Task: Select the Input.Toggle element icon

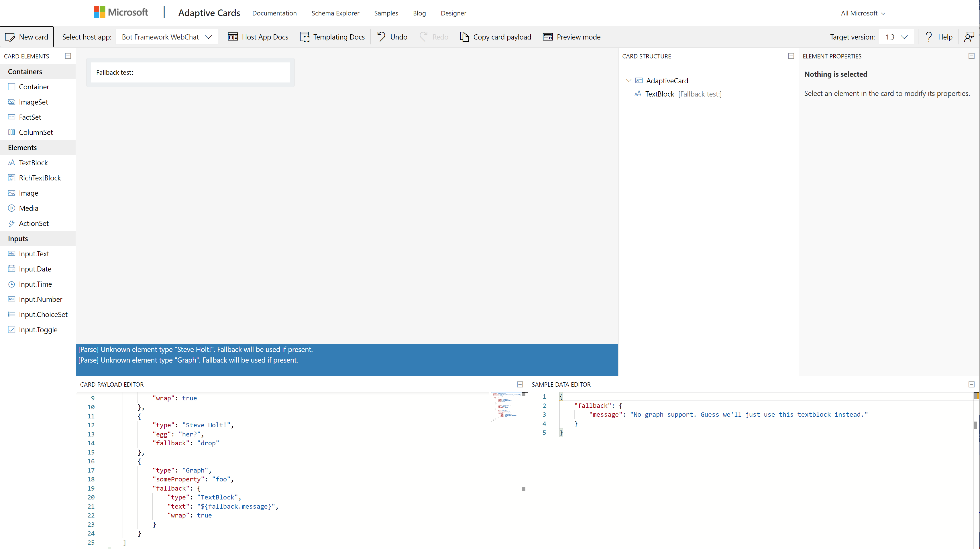Action: (x=12, y=329)
